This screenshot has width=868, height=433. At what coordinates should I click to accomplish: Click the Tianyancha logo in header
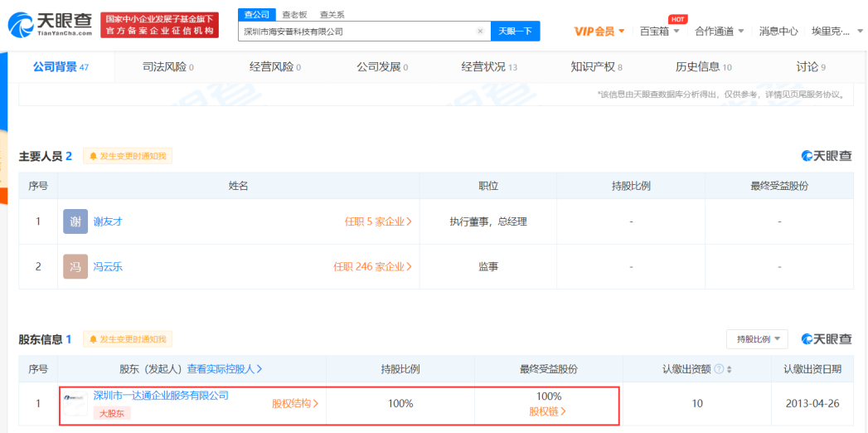pos(50,24)
